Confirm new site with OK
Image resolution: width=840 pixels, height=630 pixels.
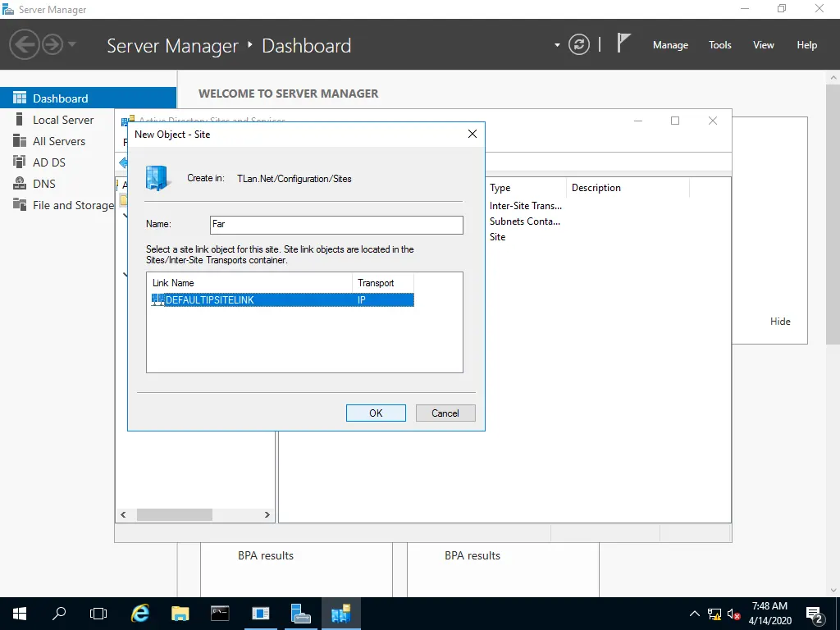tap(376, 413)
